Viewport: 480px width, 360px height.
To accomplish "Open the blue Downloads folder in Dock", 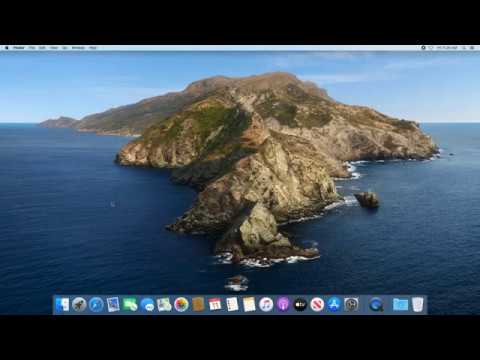I will pos(400,305).
